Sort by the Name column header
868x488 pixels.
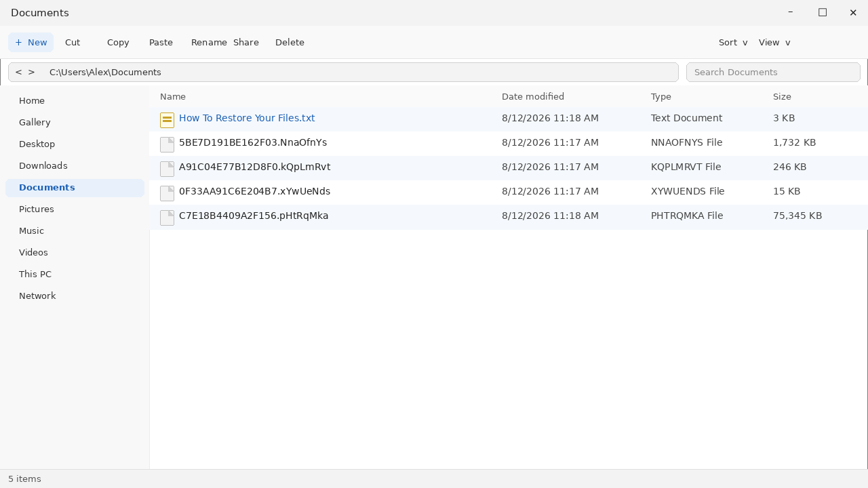pos(173,96)
